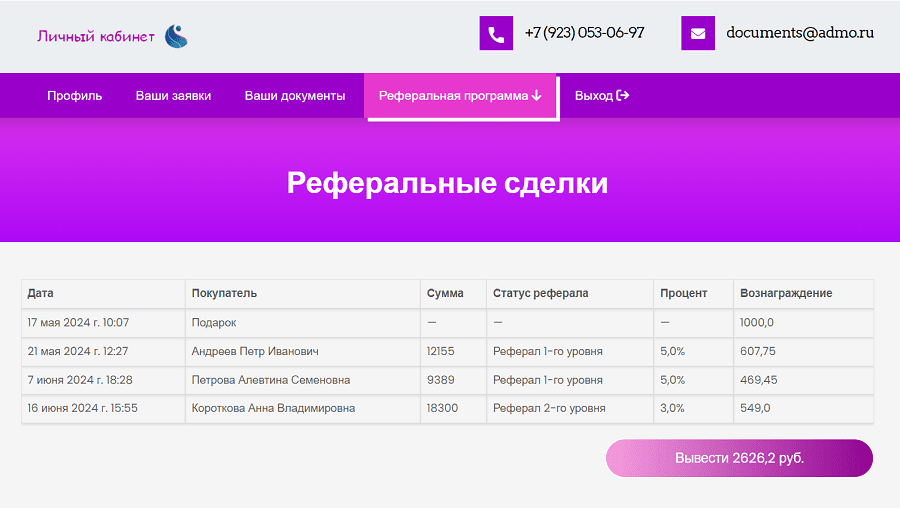Click the Покупатель column header

(224, 293)
